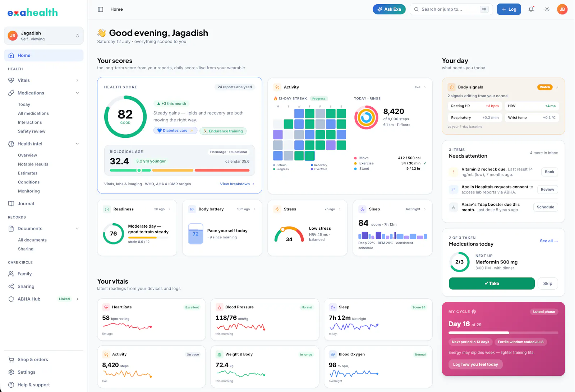
Task: Take the Metformin 500 mg dose
Action: pyautogui.click(x=492, y=284)
